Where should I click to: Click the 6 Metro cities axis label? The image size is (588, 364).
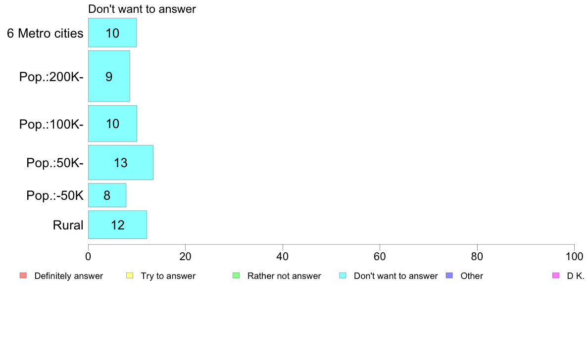45,34
